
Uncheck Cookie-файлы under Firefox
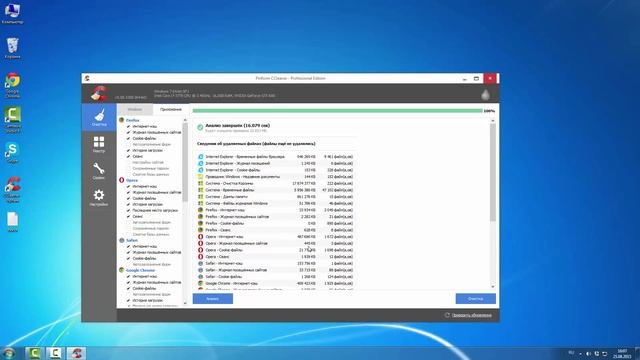pyautogui.click(x=128, y=138)
